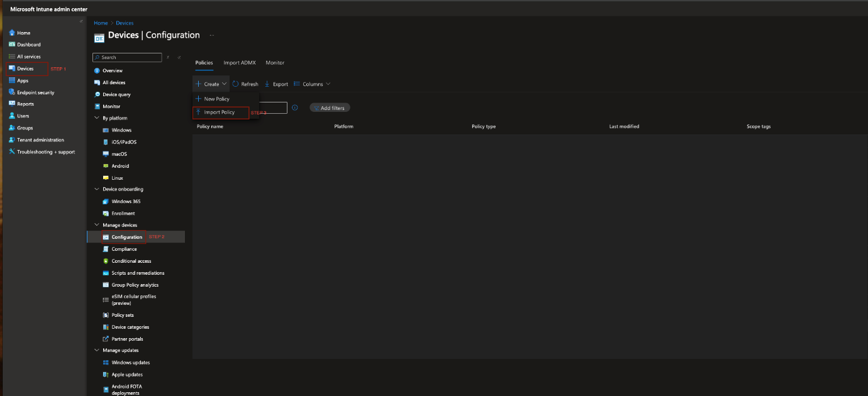
Task: Select the Conditional access icon
Action: [x=106, y=261]
